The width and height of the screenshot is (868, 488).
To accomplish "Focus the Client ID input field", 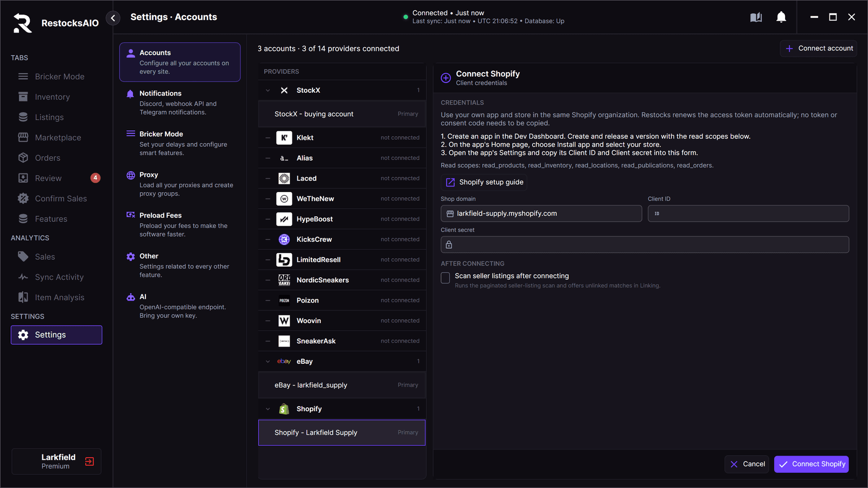I will tap(749, 214).
